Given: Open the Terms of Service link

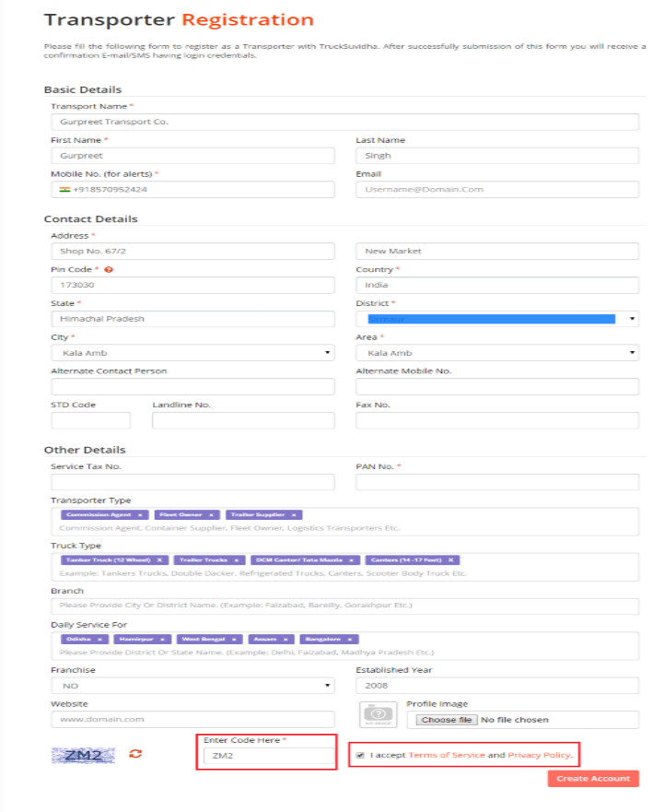Looking at the screenshot, I should [446, 756].
